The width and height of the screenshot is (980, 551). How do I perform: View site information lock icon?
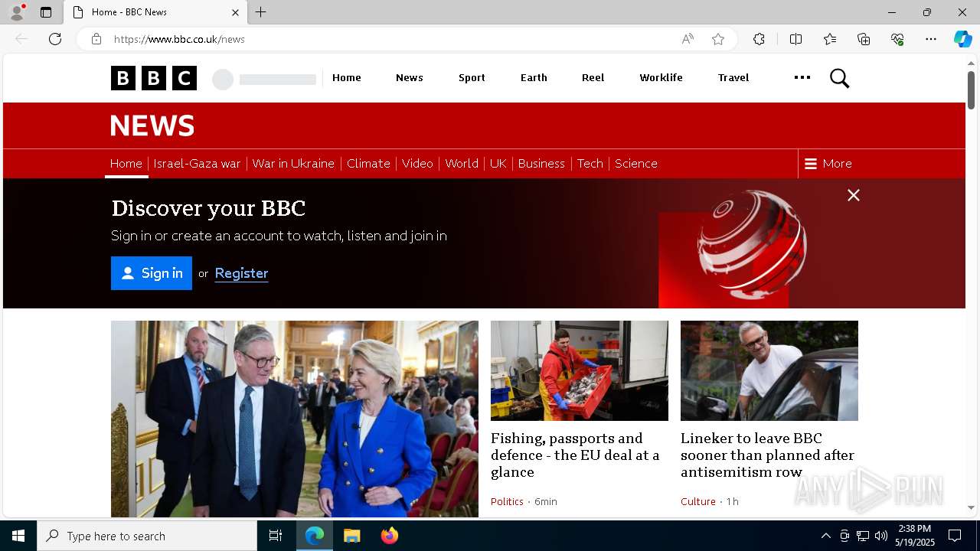[96, 39]
